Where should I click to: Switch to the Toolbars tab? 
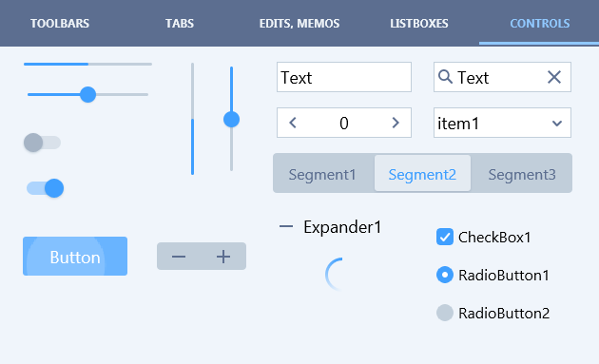click(x=60, y=24)
